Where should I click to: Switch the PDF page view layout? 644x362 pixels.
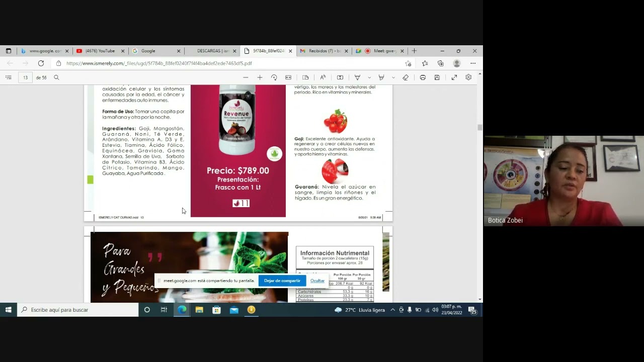305,77
